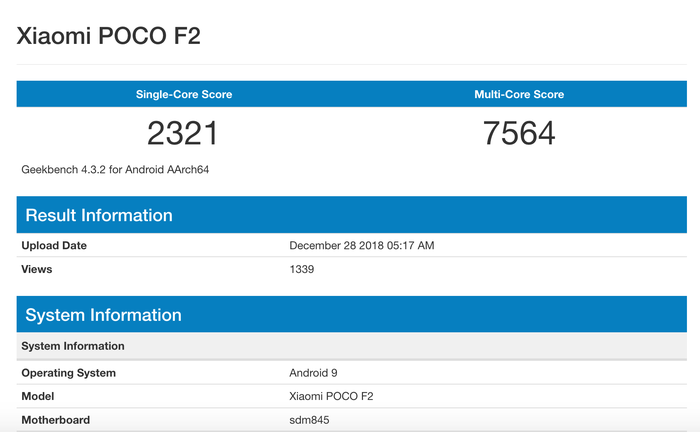The height and width of the screenshot is (432, 700).
Task: Select the sdm845 motherboard value
Action: point(309,420)
